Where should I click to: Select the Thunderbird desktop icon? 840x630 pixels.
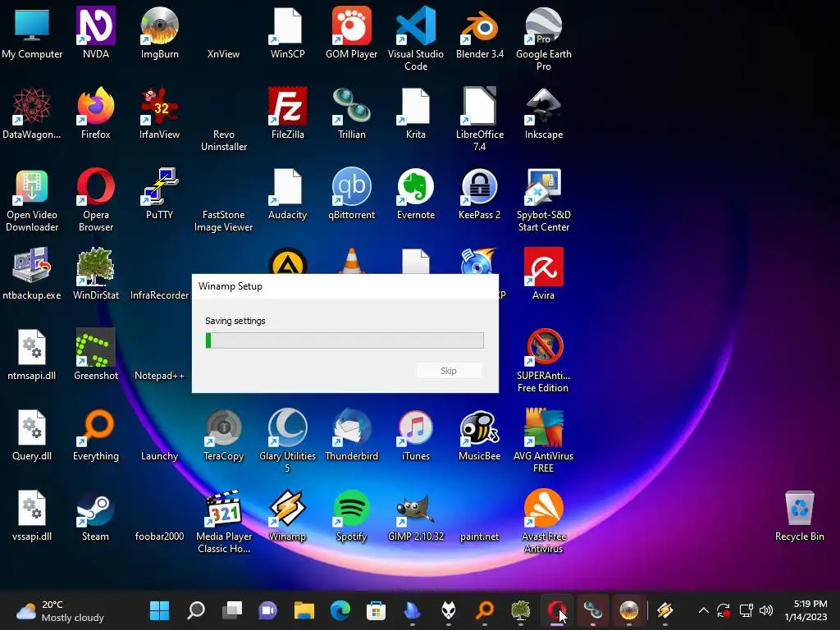351,427
